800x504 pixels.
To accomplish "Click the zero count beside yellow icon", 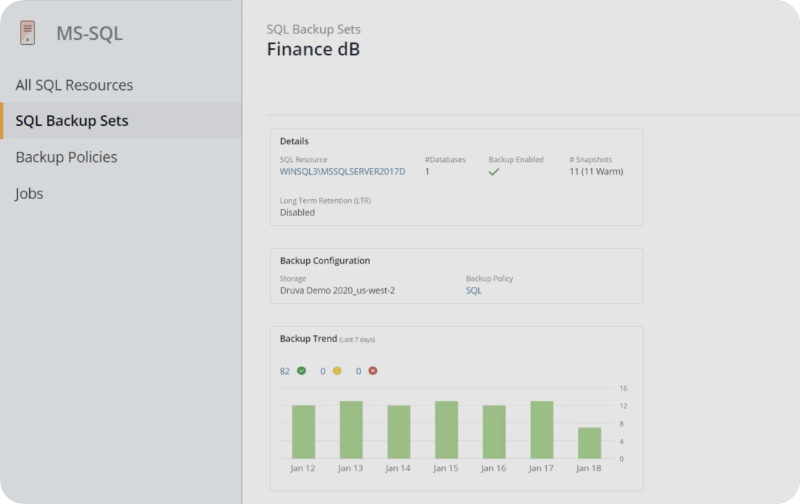I will (323, 371).
